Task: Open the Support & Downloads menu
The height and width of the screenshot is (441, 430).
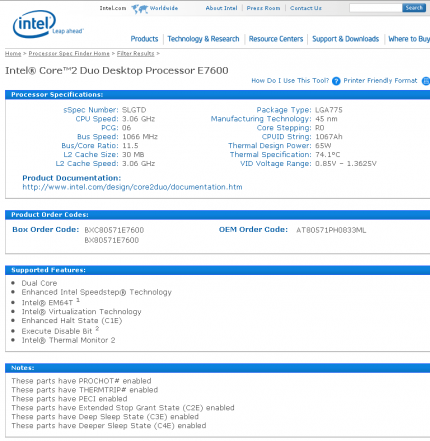Action: coord(346,39)
